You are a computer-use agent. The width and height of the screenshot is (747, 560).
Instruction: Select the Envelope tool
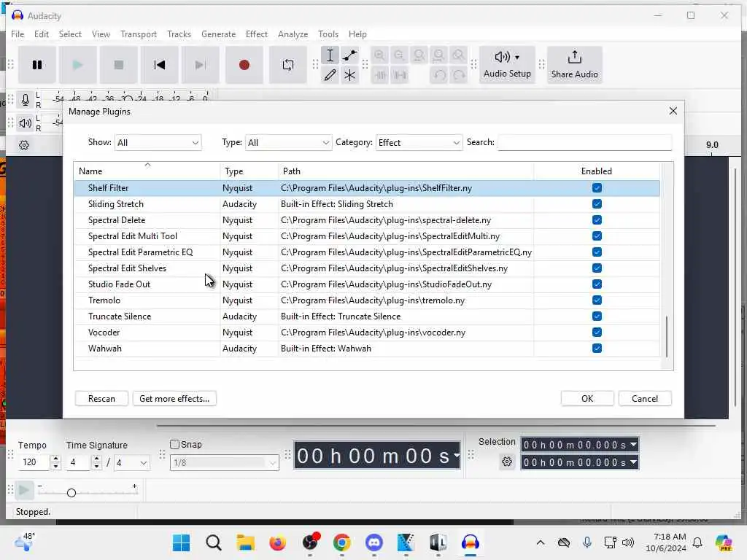(349, 55)
